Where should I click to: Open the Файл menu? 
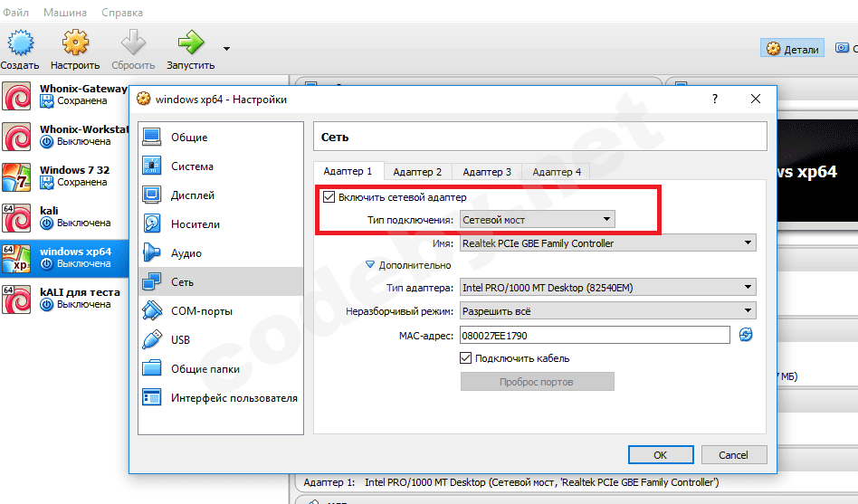(16, 12)
